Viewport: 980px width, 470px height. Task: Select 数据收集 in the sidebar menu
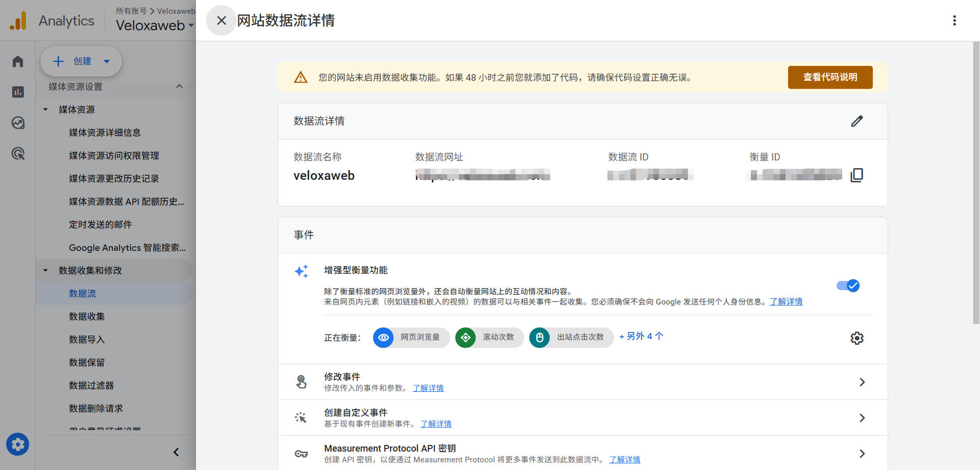tap(87, 316)
